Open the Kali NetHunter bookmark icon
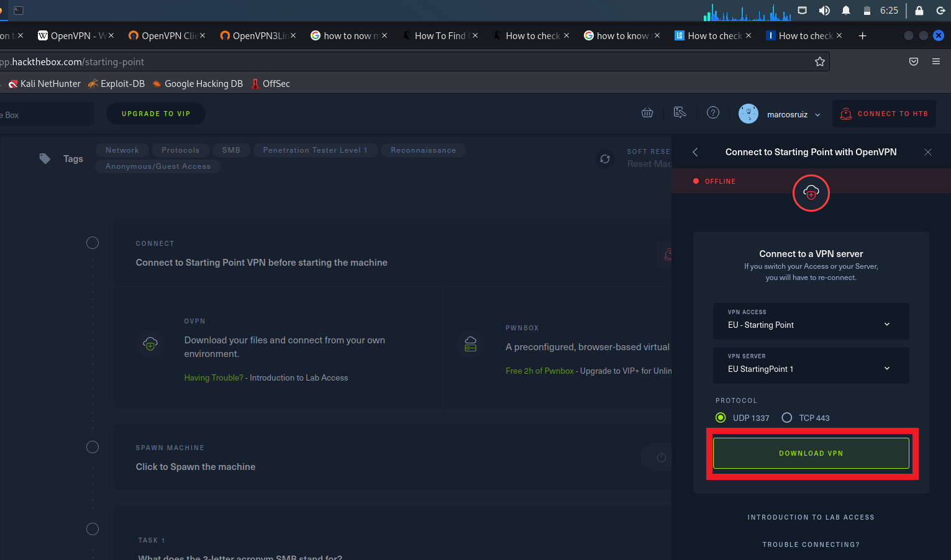951x560 pixels. (12, 83)
